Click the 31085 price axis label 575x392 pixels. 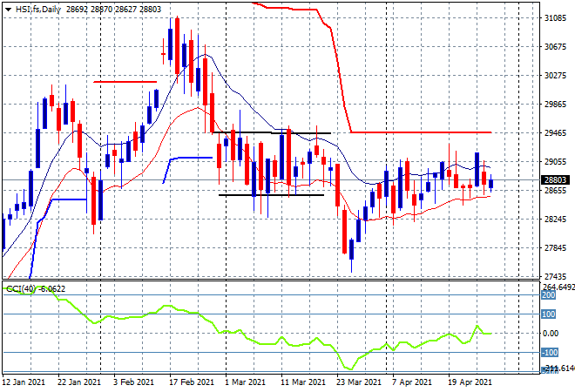[x=555, y=18]
